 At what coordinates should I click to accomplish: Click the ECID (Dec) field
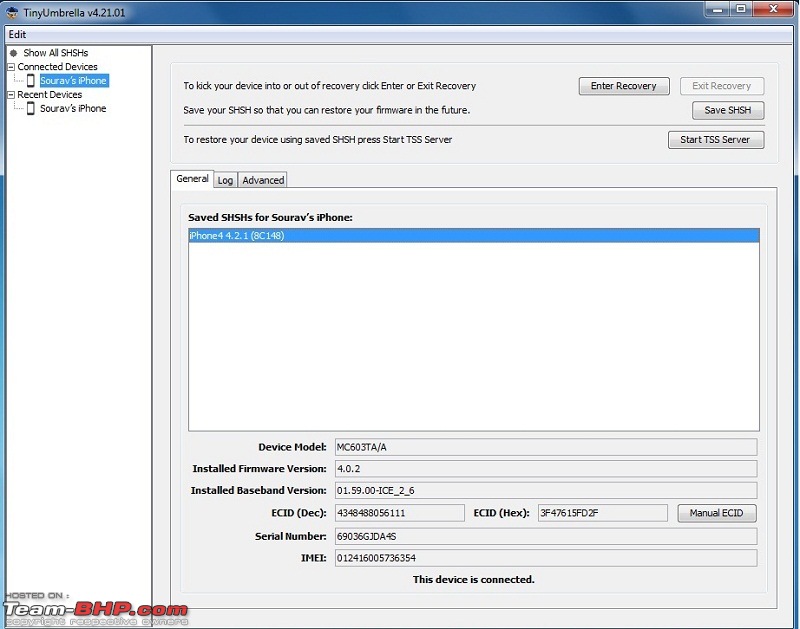click(x=399, y=513)
